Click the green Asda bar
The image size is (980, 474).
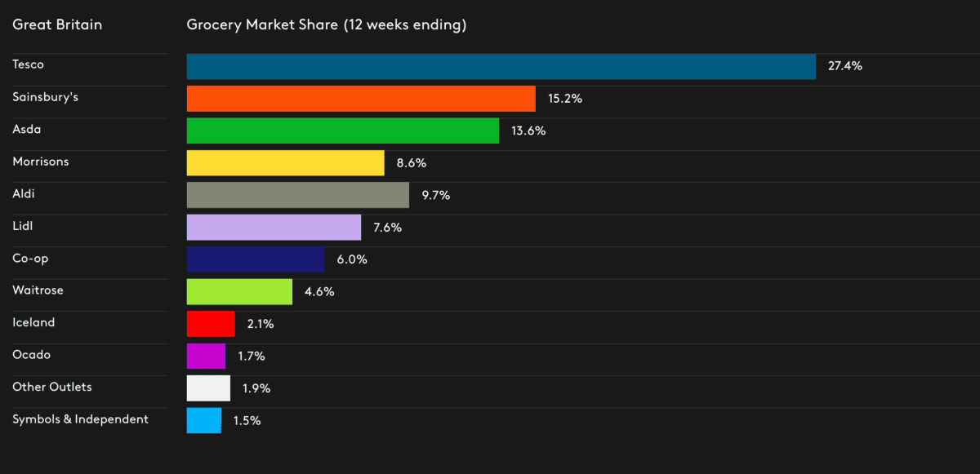pyautogui.click(x=342, y=131)
